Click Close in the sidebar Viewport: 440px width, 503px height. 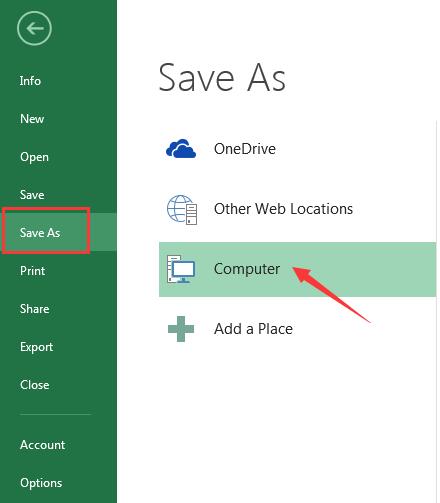point(35,385)
